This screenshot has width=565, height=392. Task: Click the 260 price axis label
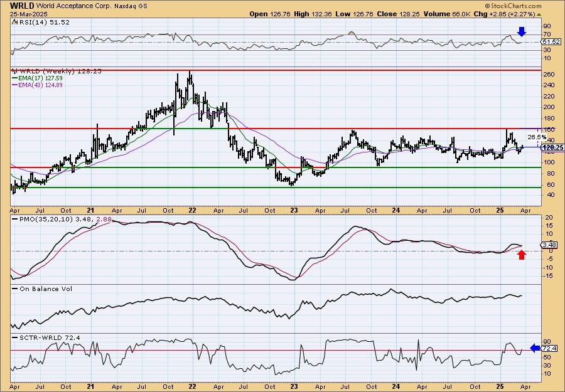(x=549, y=75)
